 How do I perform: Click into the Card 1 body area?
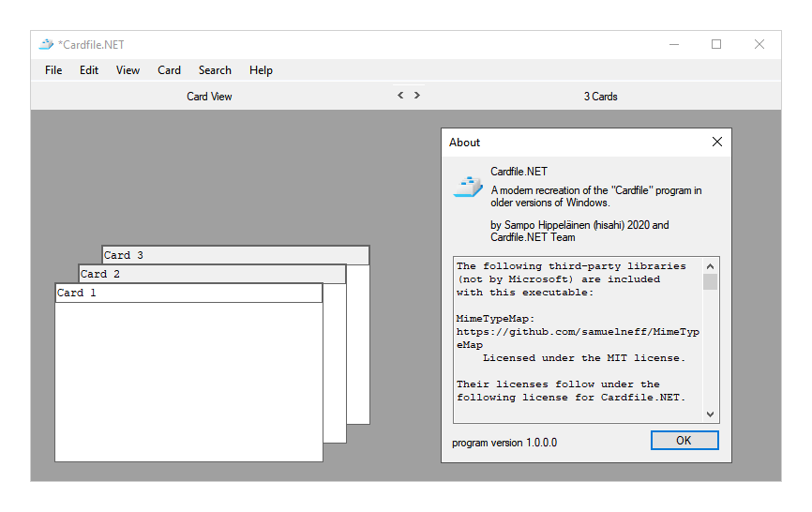(x=189, y=382)
